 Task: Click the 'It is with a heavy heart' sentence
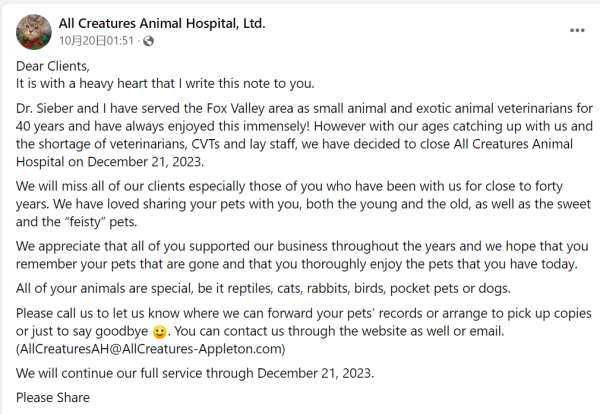pos(165,83)
